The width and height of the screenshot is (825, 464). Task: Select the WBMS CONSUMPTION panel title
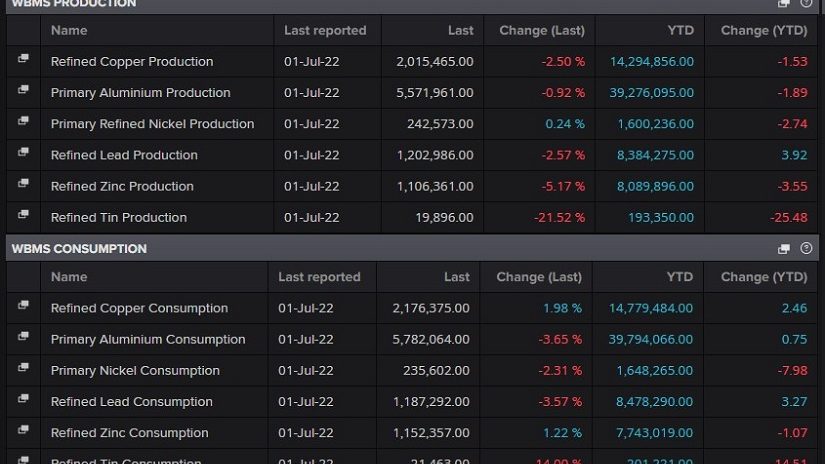click(x=79, y=249)
